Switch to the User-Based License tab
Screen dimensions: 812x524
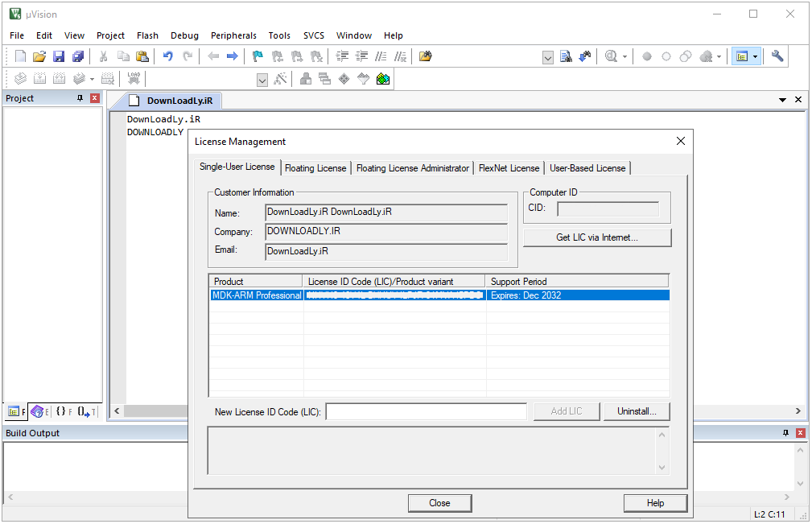[587, 168]
